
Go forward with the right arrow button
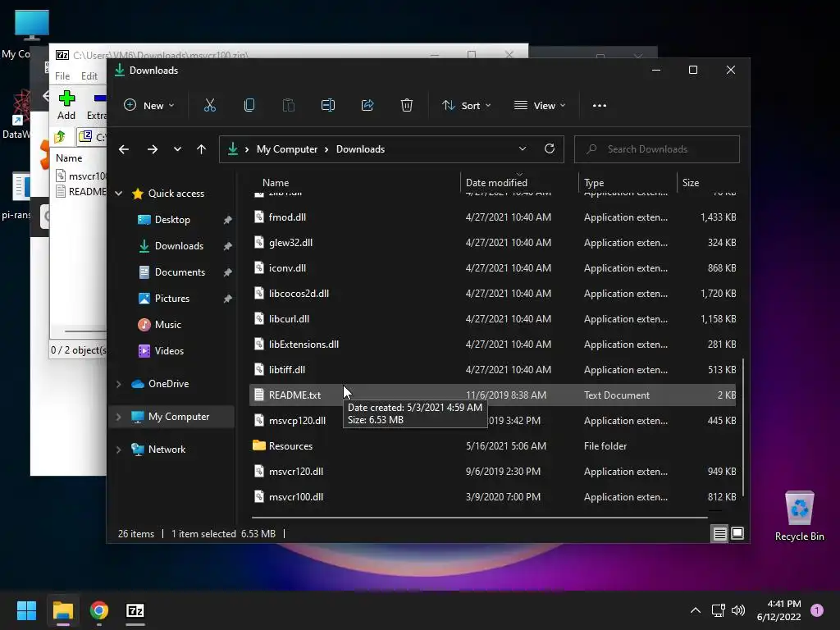click(x=152, y=149)
